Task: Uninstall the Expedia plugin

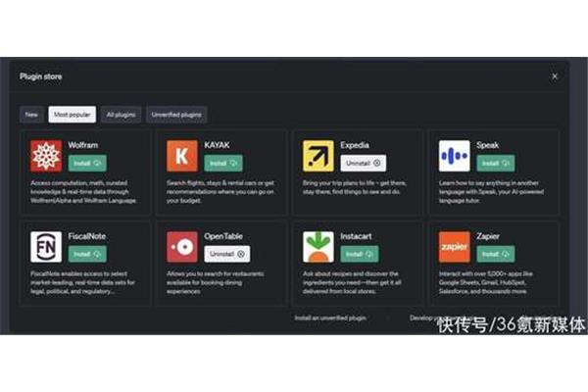Action: tap(364, 164)
